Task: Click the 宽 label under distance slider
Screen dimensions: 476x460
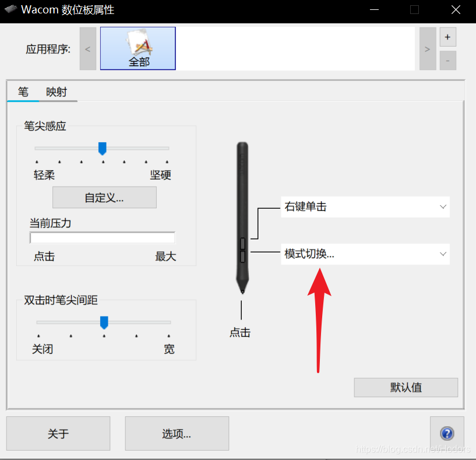Action: [x=169, y=349]
